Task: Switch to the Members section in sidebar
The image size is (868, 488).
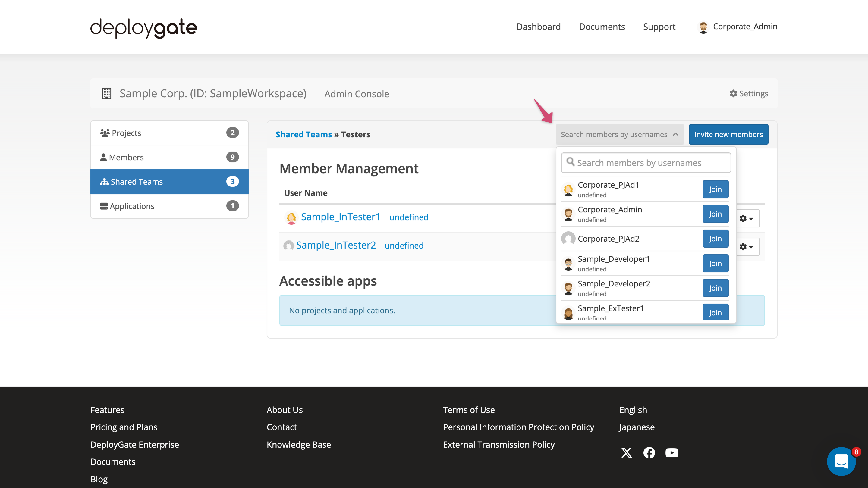Action: point(126,157)
